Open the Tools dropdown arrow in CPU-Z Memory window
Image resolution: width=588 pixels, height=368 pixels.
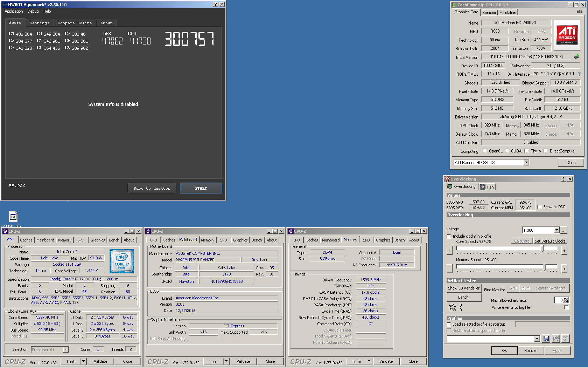[x=369, y=361]
